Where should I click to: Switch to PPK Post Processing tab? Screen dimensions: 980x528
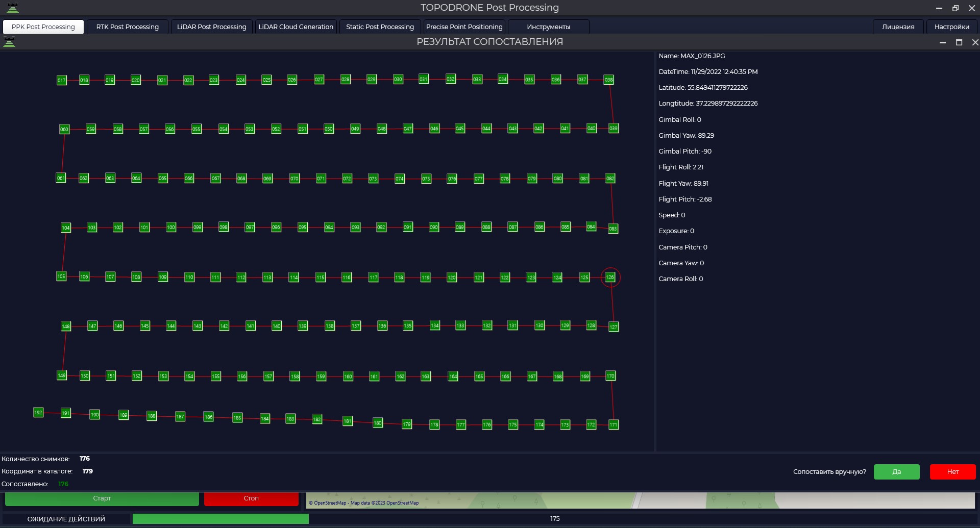(x=43, y=27)
